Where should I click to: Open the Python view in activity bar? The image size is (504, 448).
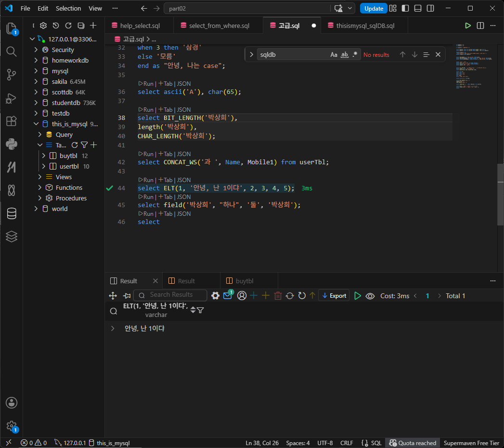12,144
